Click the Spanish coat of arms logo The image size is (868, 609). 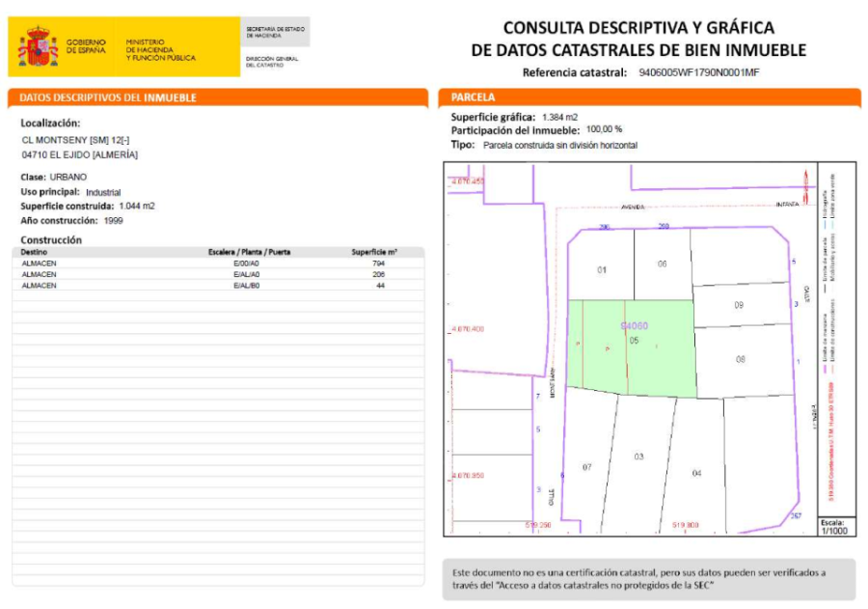tap(39, 46)
